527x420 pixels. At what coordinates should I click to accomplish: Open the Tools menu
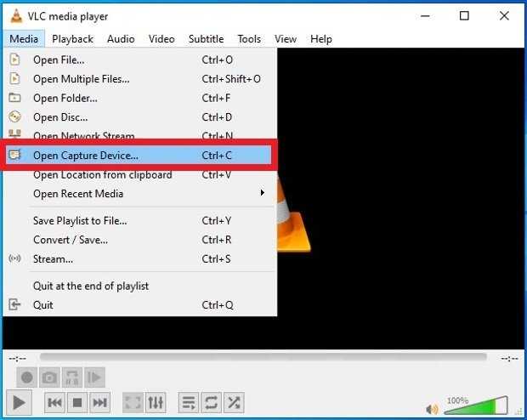(x=249, y=39)
